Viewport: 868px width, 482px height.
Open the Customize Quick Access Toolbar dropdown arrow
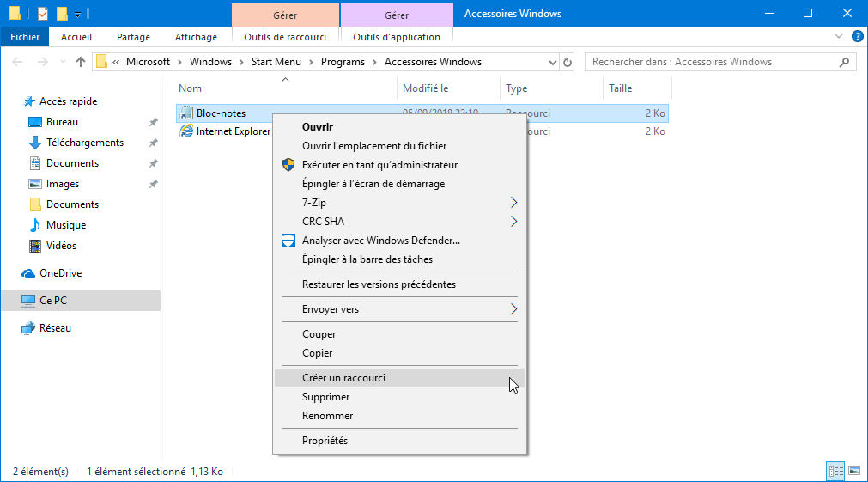click(77, 15)
